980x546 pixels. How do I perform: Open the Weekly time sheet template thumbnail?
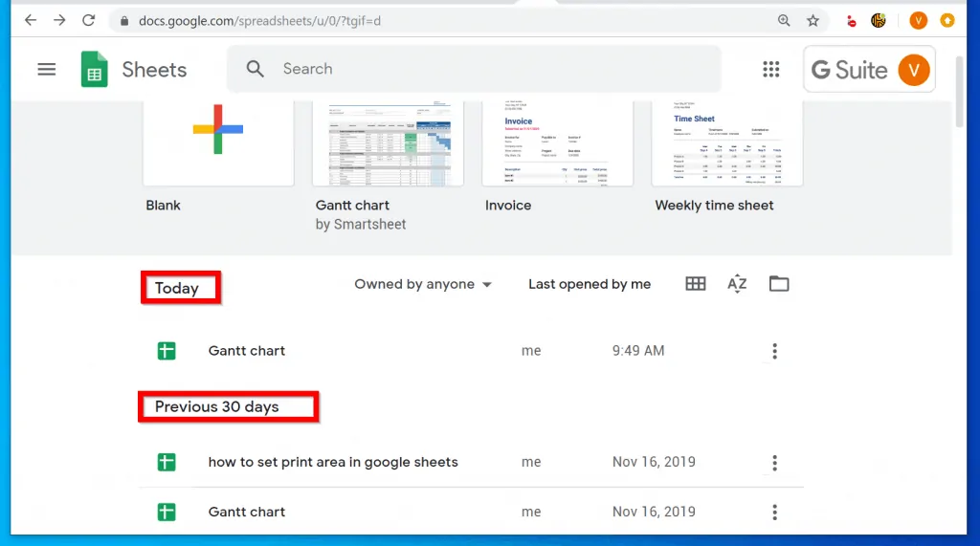pyautogui.click(x=727, y=143)
